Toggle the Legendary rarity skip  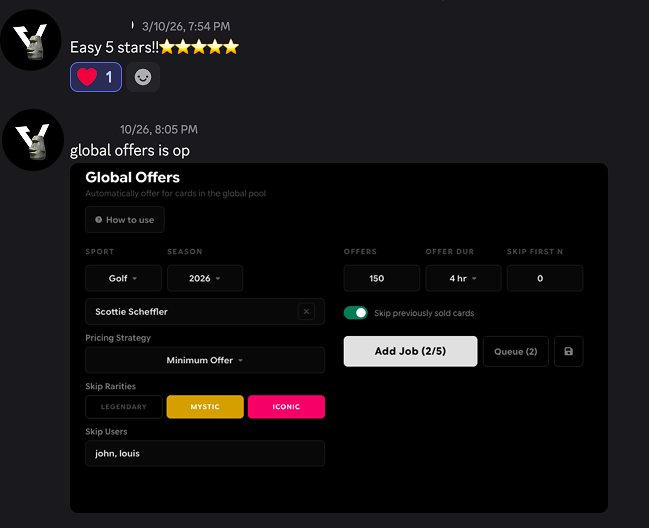[124, 407]
